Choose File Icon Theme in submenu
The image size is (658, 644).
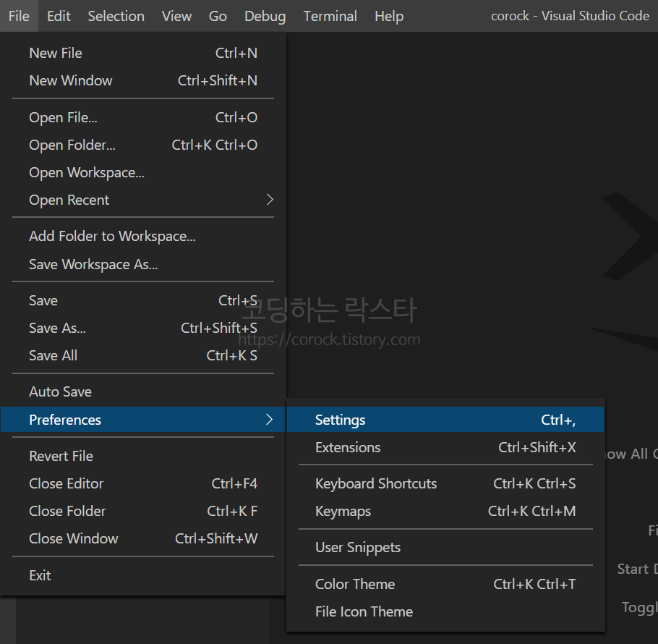pyautogui.click(x=445, y=611)
